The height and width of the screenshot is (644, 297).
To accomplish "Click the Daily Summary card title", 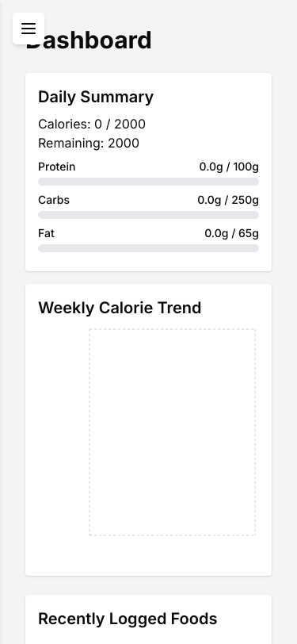I will point(96,97).
